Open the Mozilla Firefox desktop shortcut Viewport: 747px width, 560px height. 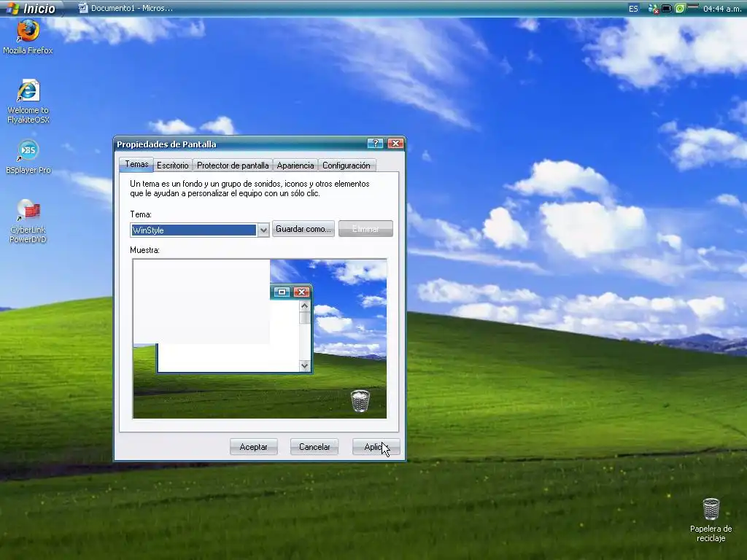pos(28,37)
